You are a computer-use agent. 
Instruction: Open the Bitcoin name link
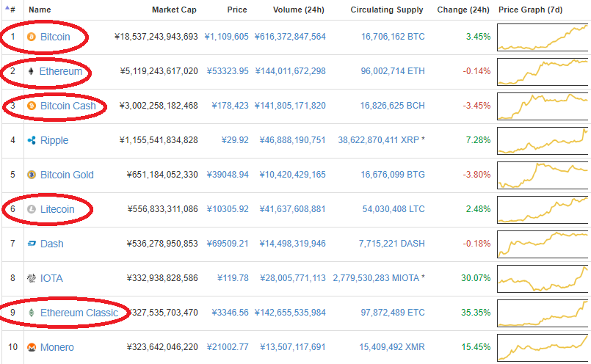(x=55, y=37)
